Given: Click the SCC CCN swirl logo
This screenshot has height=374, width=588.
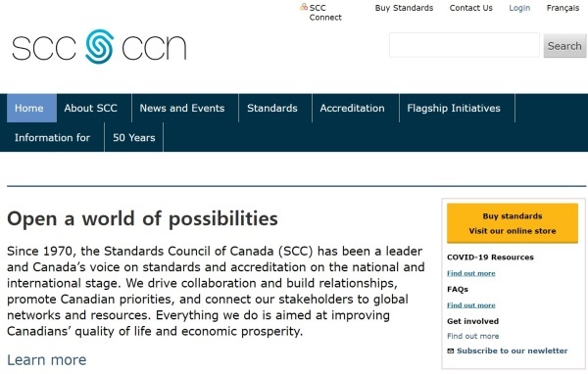Looking at the screenshot, I should point(99,47).
